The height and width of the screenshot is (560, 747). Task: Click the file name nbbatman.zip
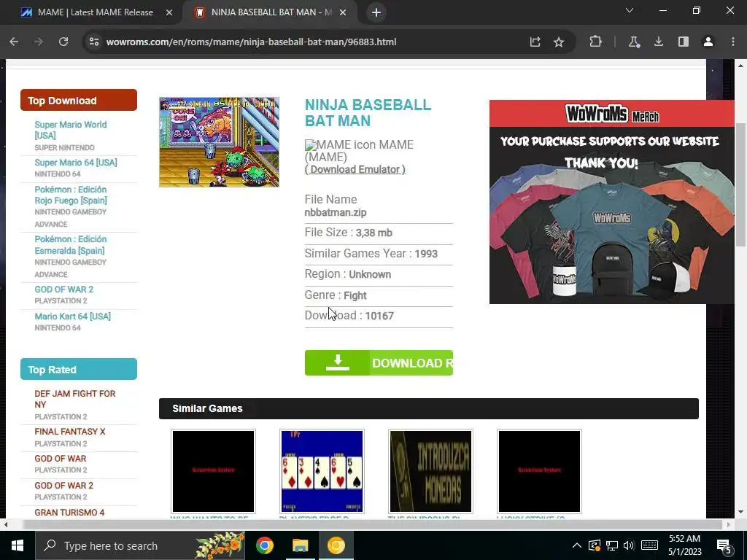[336, 212]
